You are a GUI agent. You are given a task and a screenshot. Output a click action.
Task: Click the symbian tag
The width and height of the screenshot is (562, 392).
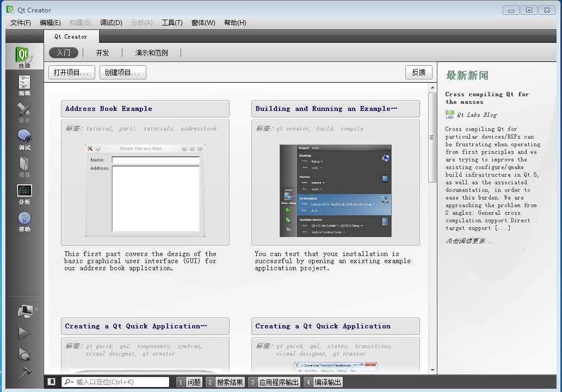point(189,346)
